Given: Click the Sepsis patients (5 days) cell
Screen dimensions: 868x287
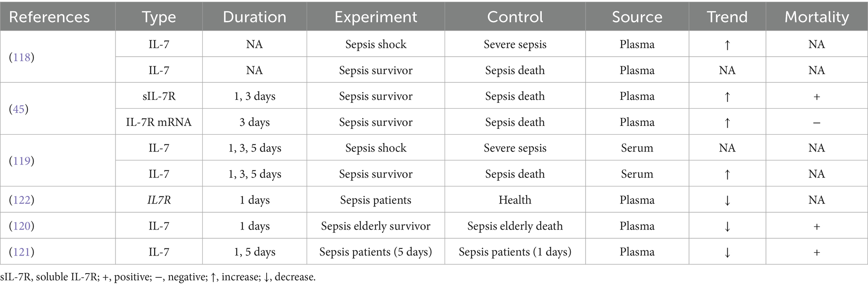Looking at the screenshot, I should (376, 252).
